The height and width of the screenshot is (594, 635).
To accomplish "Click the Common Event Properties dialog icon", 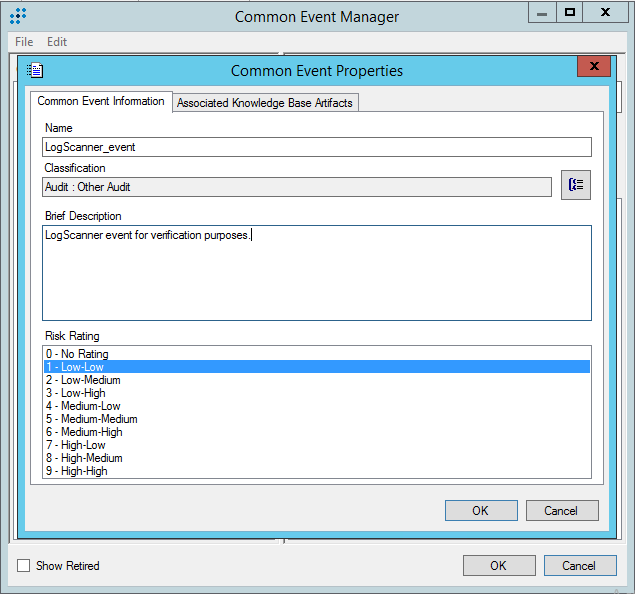I will tap(36, 71).
